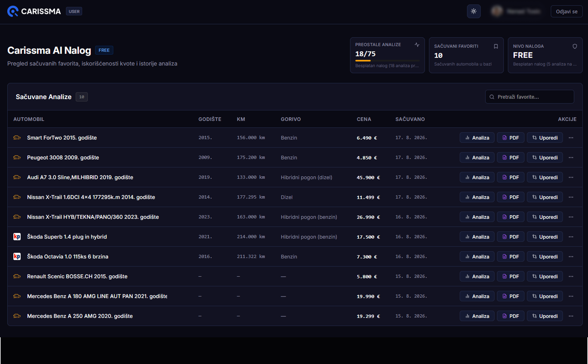Click the bookmark icon in Sačuvani favoriti card
This screenshot has height=364, width=588.
pyautogui.click(x=496, y=46)
